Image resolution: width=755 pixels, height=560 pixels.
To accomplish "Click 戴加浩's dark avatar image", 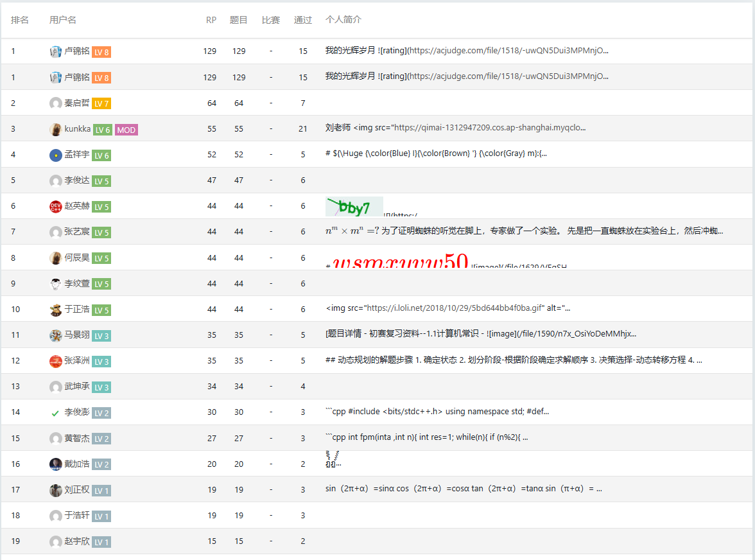I will (x=56, y=464).
